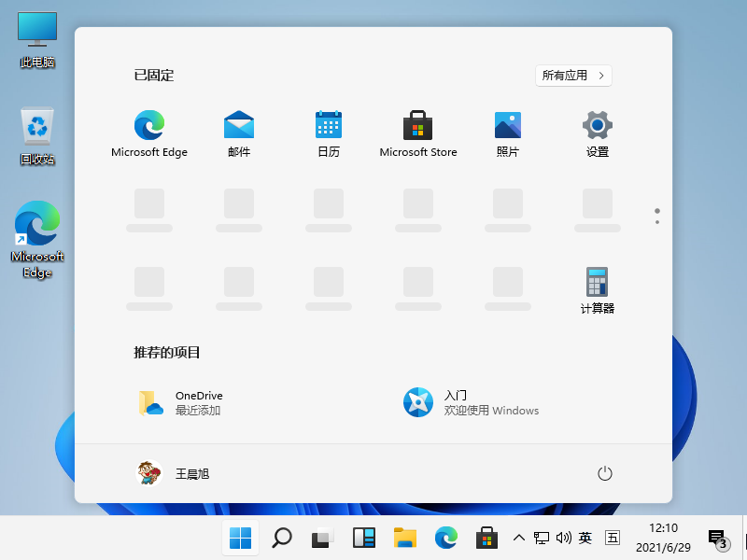
Task: Open the 照片 (Photos) app
Action: 507,124
